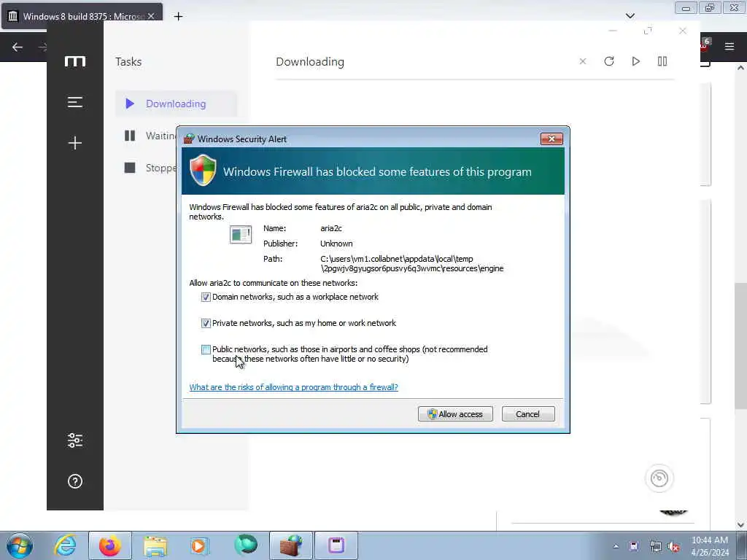The image size is (747, 560).
Task: Click the speedometer icon in Motrix
Action: [659, 478]
